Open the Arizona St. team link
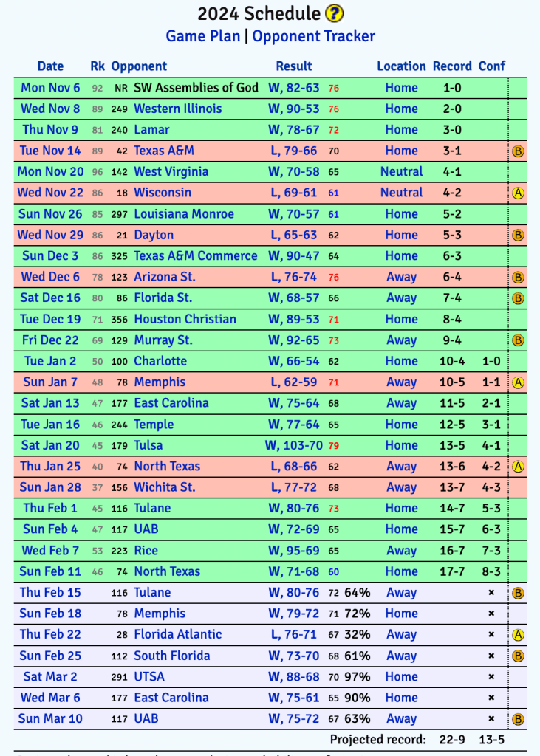The width and height of the screenshot is (540, 756). point(165,277)
